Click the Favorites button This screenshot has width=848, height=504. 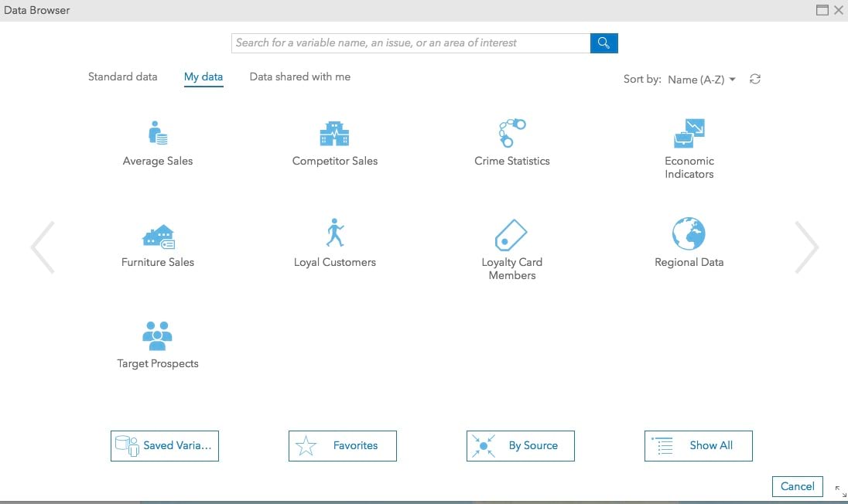[343, 446]
